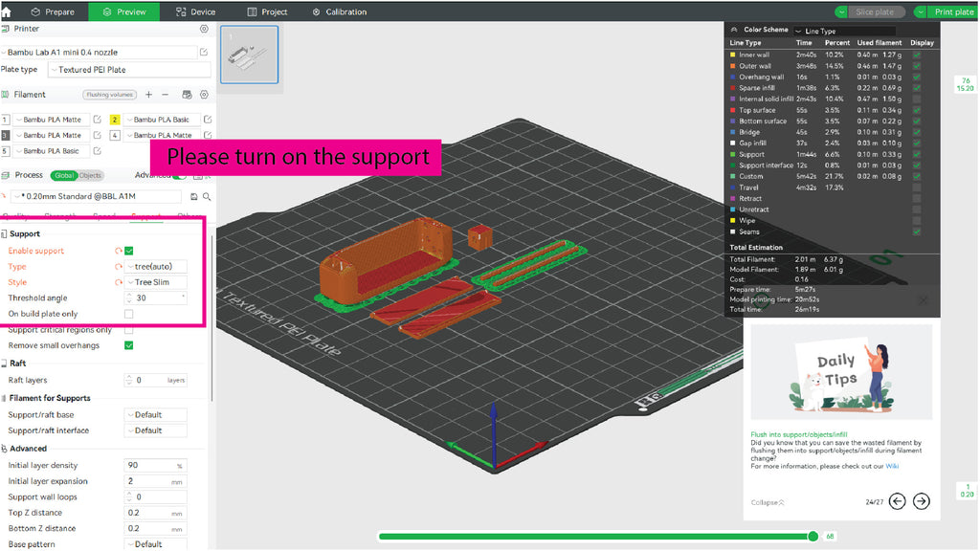Show next daily tip
The width and height of the screenshot is (980, 551).
point(922,501)
